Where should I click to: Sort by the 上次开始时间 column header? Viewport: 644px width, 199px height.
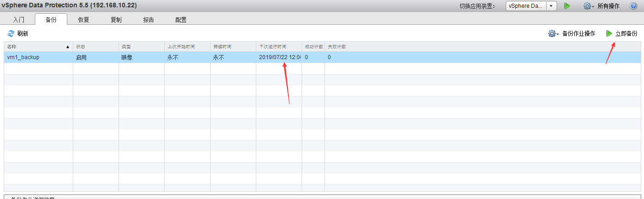click(187, 47)
